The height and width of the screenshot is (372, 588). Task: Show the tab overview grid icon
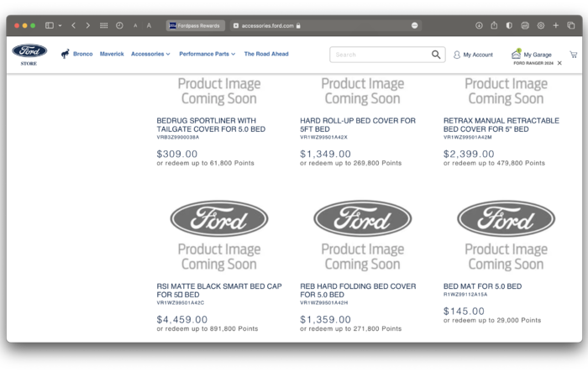point(104,25)
